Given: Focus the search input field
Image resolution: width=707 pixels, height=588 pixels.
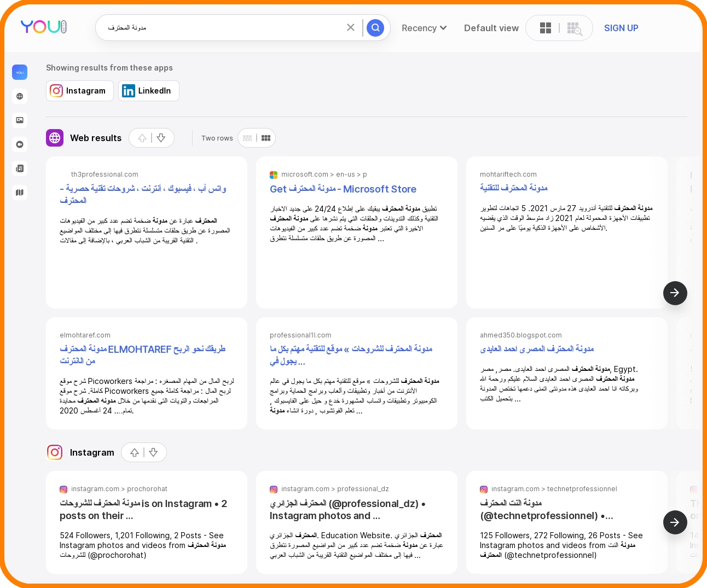Looking at the screenshot, I should pos(224,27).
